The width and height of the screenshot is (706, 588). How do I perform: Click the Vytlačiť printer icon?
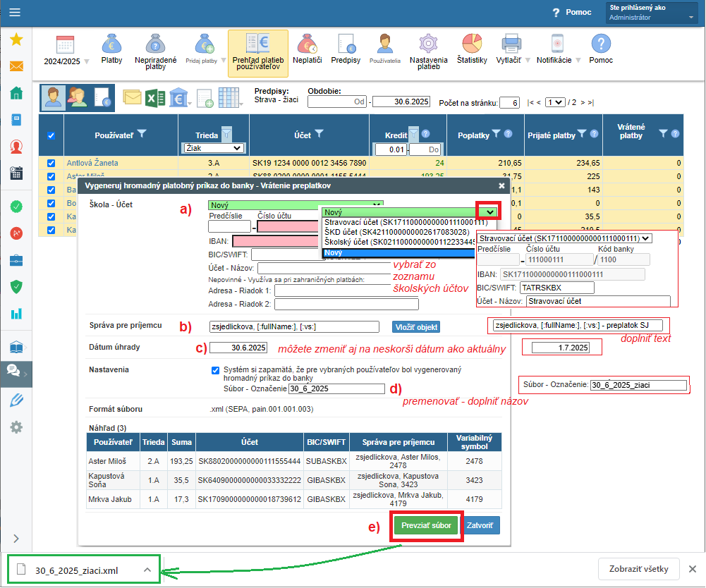pyautogui.click(x=511, y=49)
